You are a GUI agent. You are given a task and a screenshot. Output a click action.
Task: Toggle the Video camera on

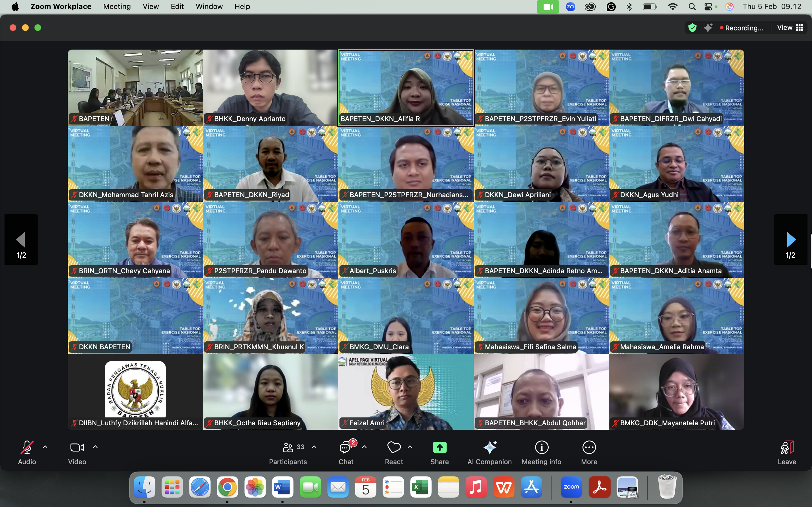click(x=77, y=447)
